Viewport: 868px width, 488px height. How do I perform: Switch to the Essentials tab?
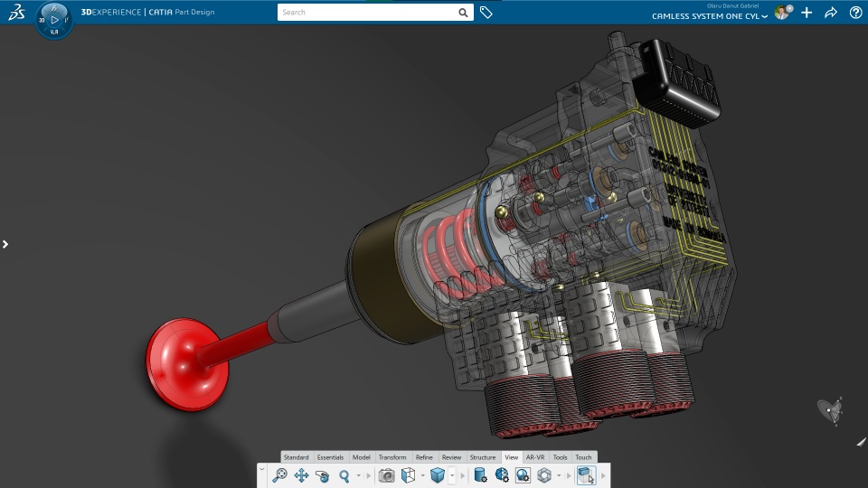tap(331, 457)
